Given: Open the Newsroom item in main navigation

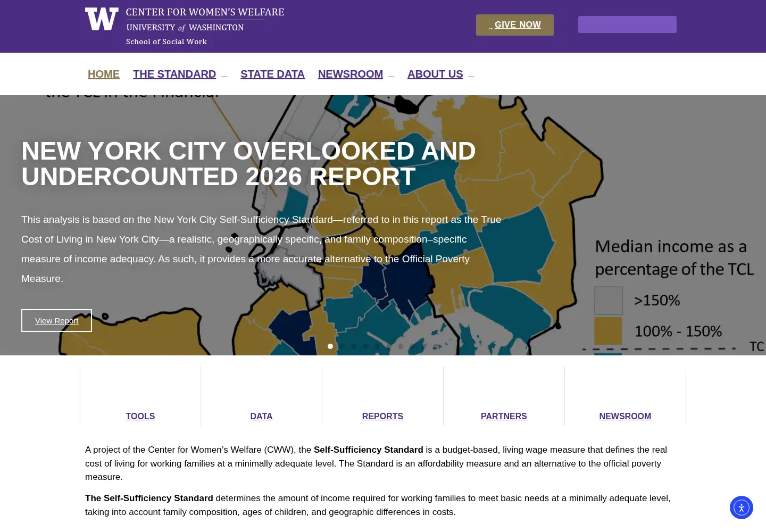Looking at the screenshot, I should tap(351, 74).
